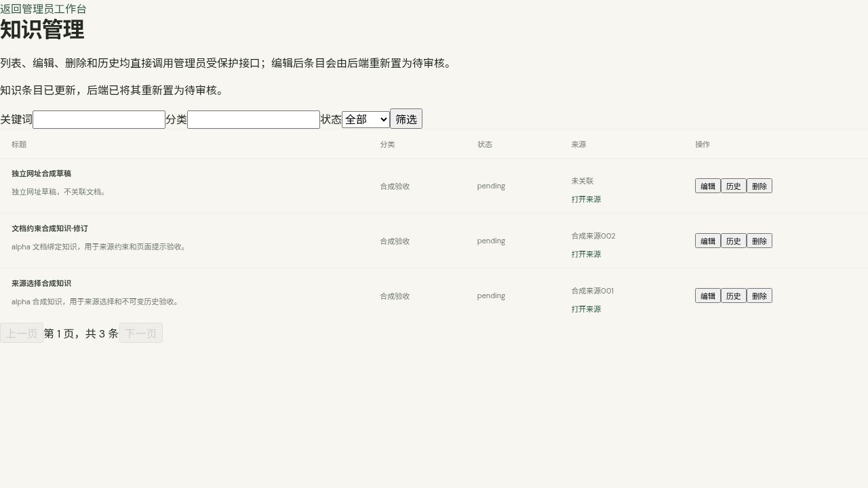Viewport: 868px width, 488px height.
Task: Delete the 文档约束合成知识·修订 entry
Action: pyautogui.click(x=759, y=241)
